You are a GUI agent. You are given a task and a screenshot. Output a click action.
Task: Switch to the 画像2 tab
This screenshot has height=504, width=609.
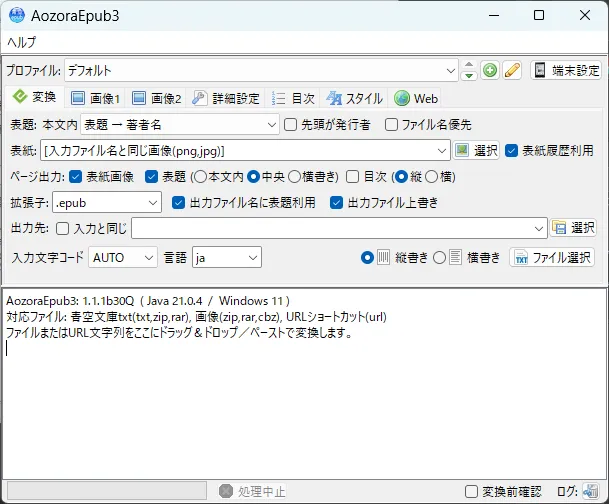click(x=156, y=99)
